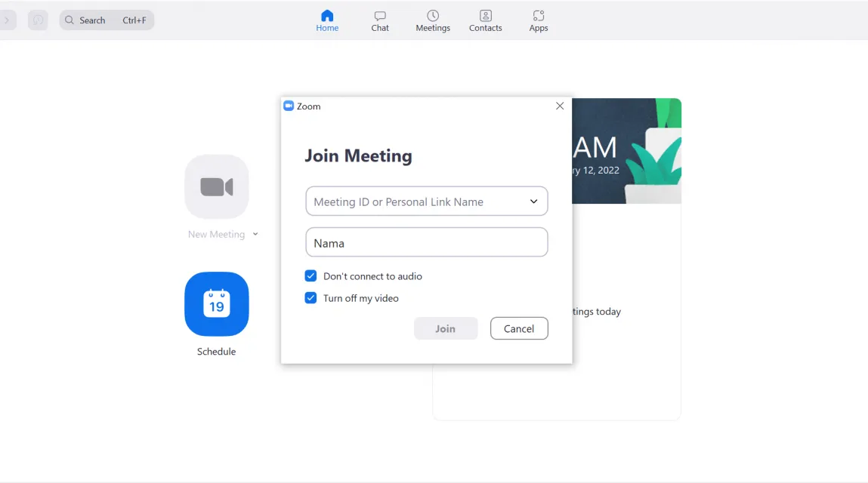Click the date banner with plant image
The height and width of the screenshot is (483, 868).
pos(626,151)
